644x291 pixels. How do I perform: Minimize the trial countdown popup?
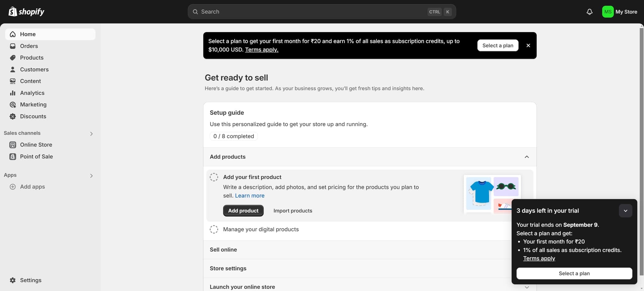tap(625, 211)
